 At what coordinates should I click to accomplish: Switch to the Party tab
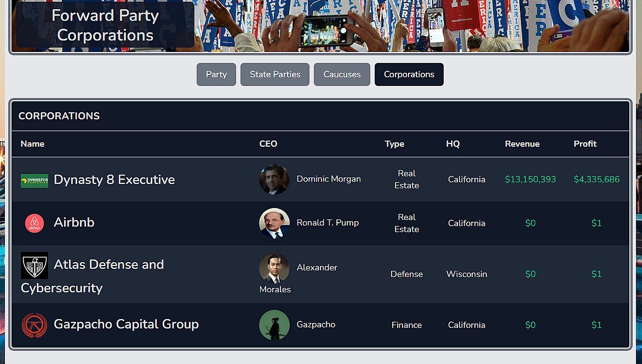216,74
